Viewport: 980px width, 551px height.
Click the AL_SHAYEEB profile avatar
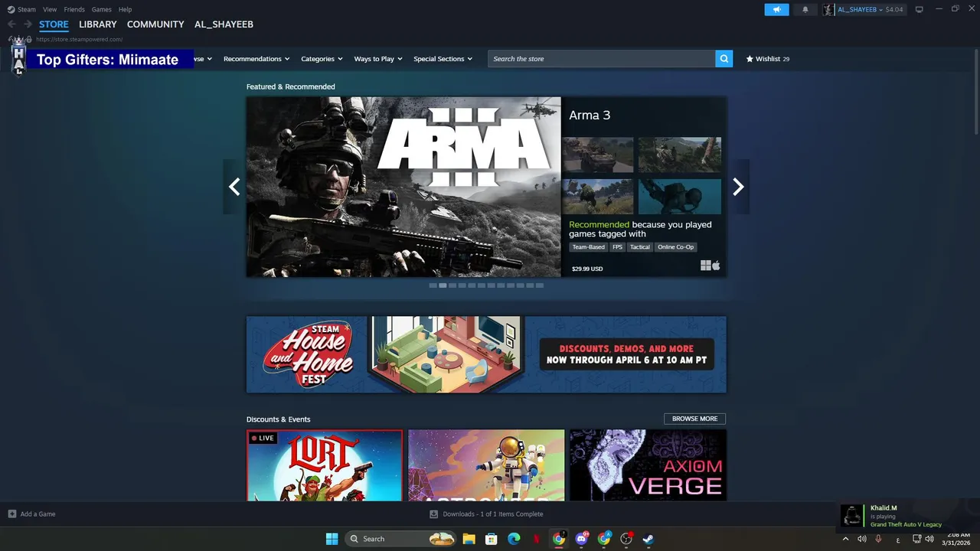(828, 9)
